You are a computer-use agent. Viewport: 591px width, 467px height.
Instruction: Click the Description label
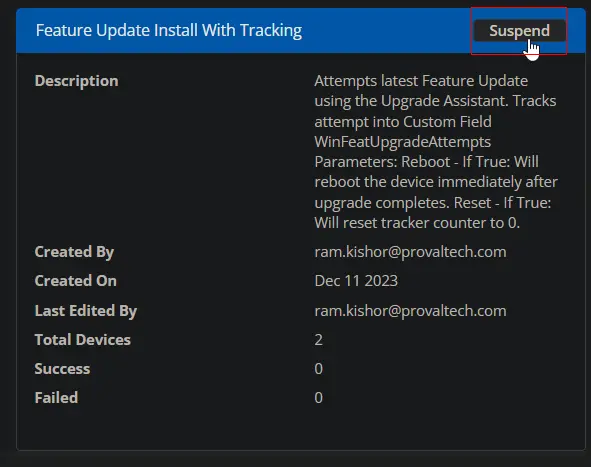(77, 81)
